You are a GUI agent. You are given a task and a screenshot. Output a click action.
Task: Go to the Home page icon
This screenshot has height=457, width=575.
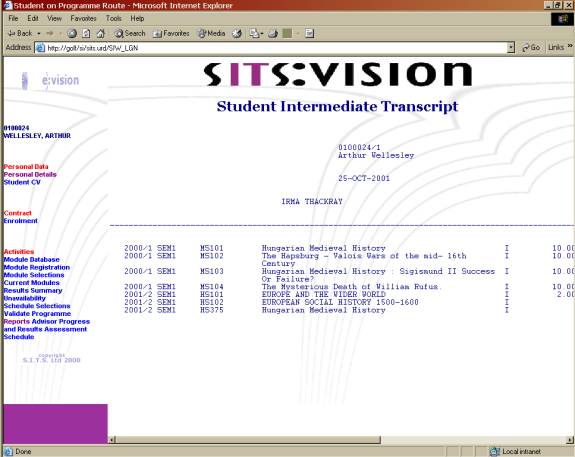pyautogui.click(x=100, y=33)
